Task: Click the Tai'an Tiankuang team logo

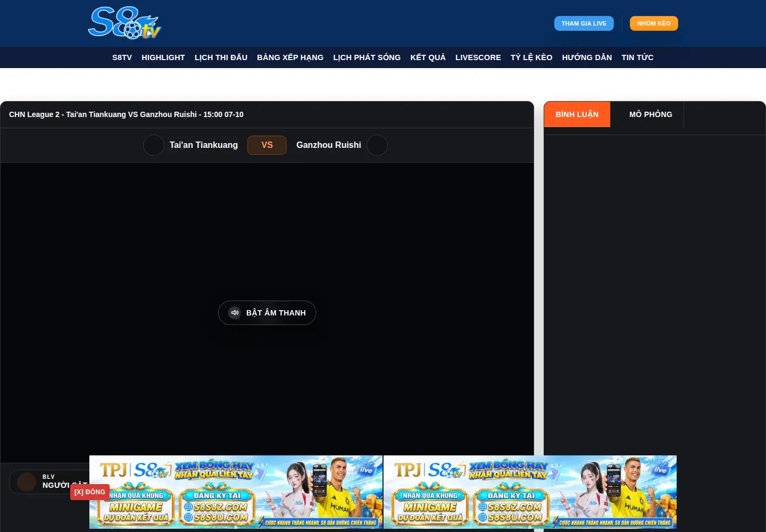Action: 154,145
